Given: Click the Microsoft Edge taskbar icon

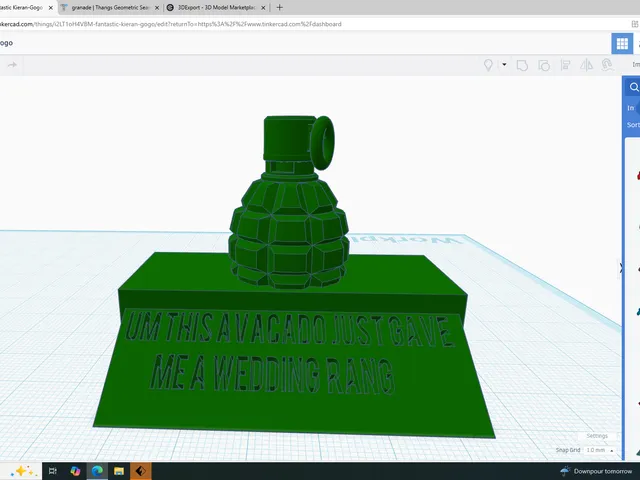Looking at the screenshot, I should 97,471.
